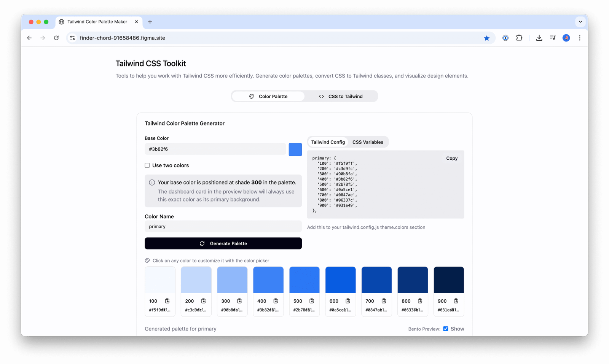Open the browser extensions puzzle icon
609x364 pixels.
[x=519, y=38]
